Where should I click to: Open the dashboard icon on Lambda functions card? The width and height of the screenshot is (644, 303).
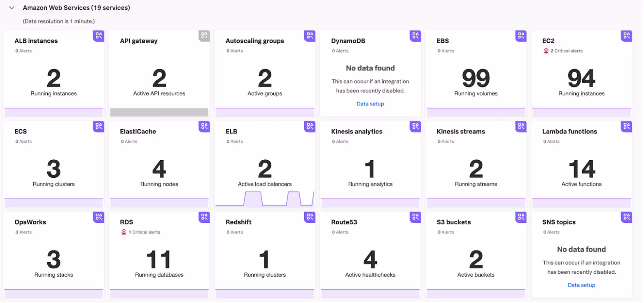coord(626,126)
